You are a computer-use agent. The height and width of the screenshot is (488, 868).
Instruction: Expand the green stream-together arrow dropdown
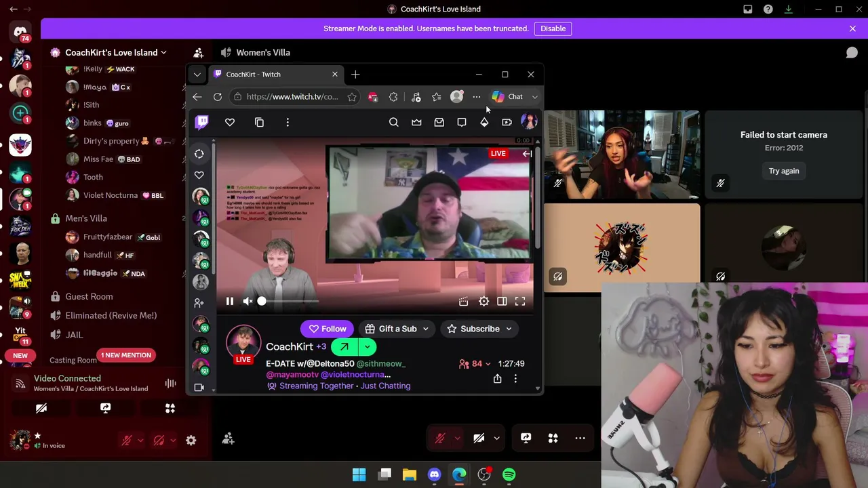point(367,347)
